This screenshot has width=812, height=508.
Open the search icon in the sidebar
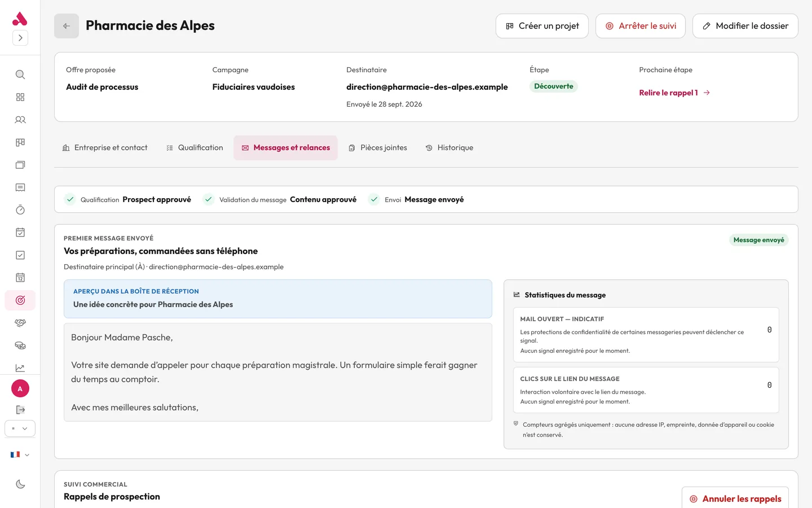pos(20,75)
